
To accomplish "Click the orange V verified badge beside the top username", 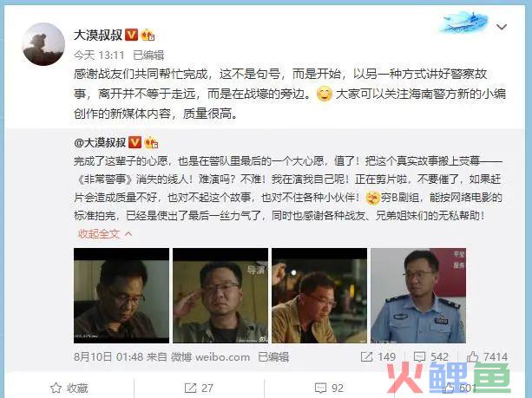I will pyautogui.click(x=132, y=35).
